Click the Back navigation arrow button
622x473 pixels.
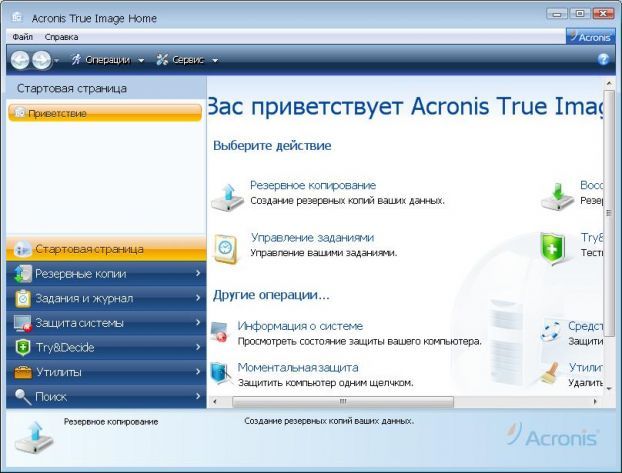click(20, 60)
